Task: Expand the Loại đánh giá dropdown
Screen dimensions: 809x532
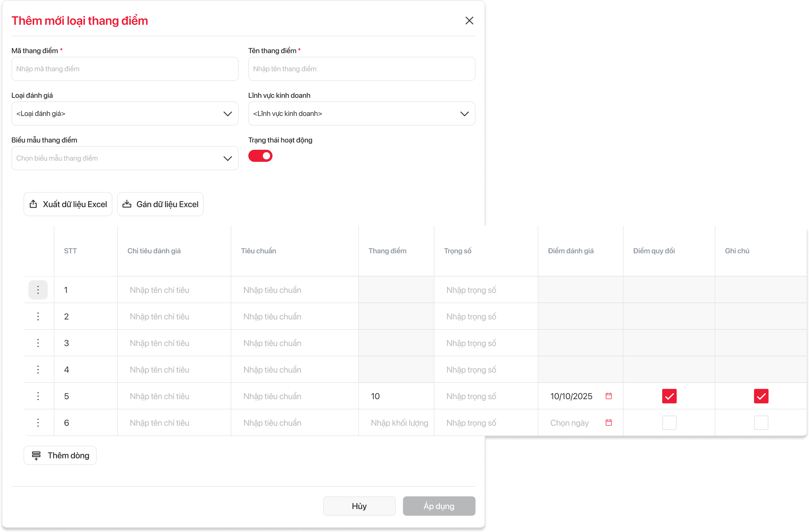Action: 125,114
